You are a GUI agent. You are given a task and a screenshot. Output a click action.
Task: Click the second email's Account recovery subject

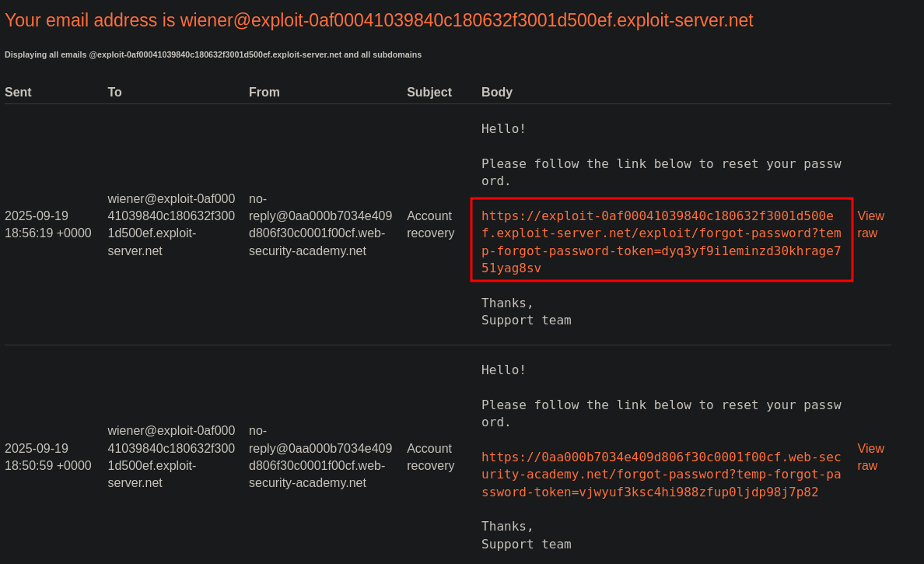(x=430, y=457)
